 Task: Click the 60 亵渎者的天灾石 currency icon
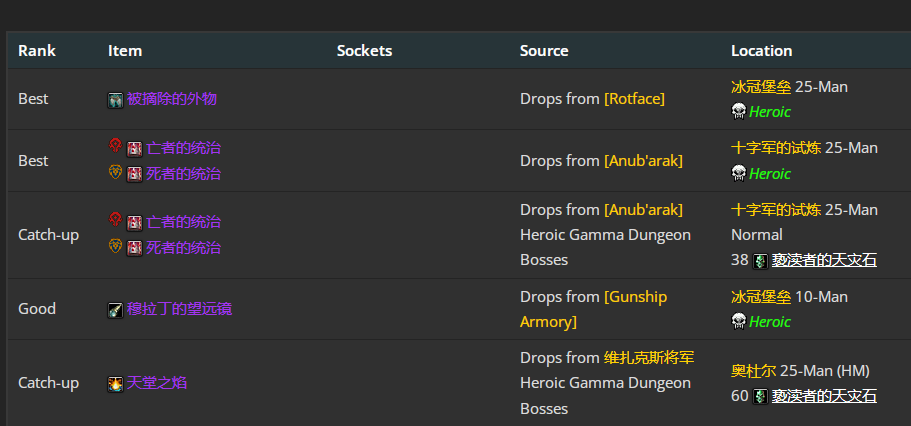[x=761, y=397]
